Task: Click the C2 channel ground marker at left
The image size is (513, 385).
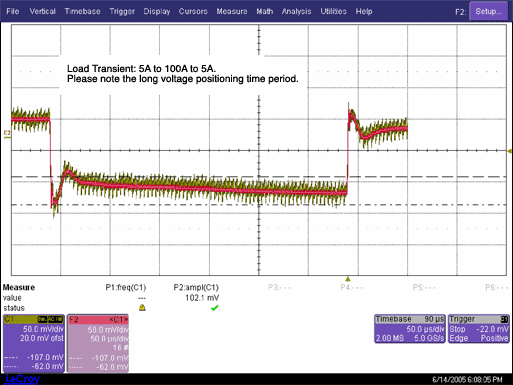Action: click(x=7, y=133)
